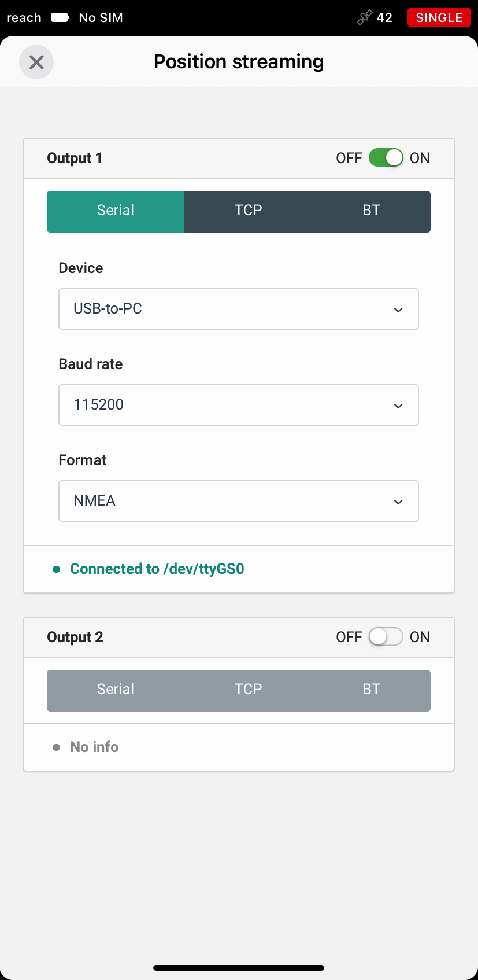Tap the reach label in the status bar
The image size is (478, 980).
coord(24,18)
